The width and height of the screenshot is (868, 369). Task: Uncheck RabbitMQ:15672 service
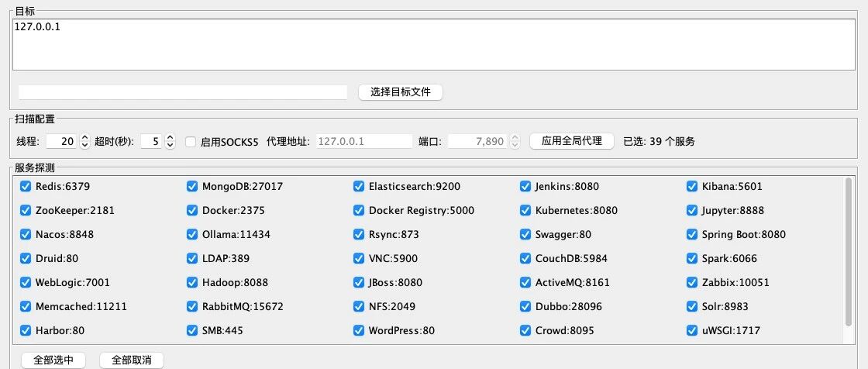point(192,306)
